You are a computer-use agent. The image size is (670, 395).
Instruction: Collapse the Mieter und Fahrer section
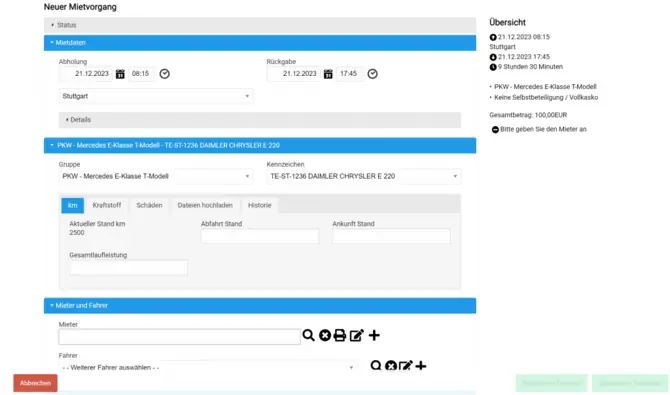pyautogui.click(x=260, y=306)
